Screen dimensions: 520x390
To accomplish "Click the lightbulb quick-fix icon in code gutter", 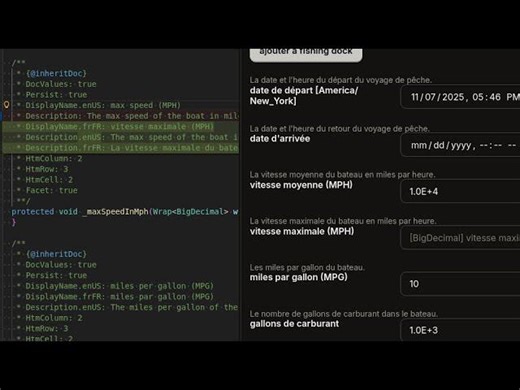I will pyautogui.click(x=6, y=105).
